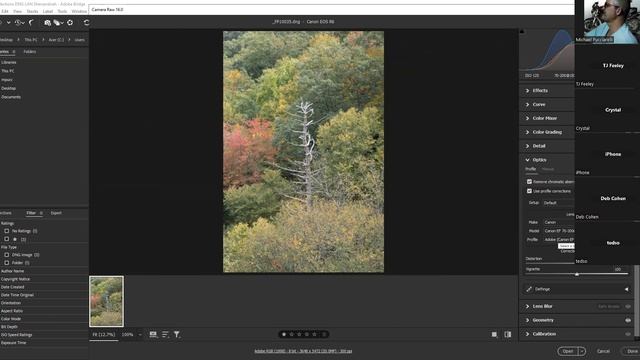Switch to the Export tab
The image size is (640, 360).
56,213
